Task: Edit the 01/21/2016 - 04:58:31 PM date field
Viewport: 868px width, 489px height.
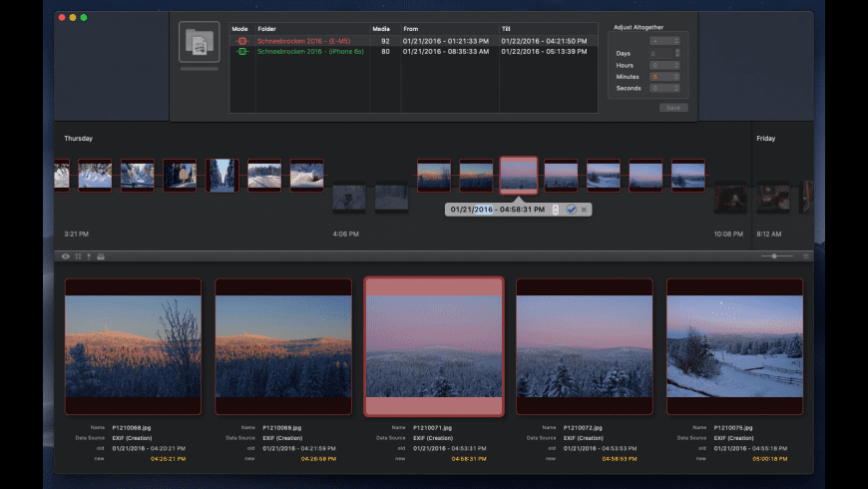Action: click(498, 210)
